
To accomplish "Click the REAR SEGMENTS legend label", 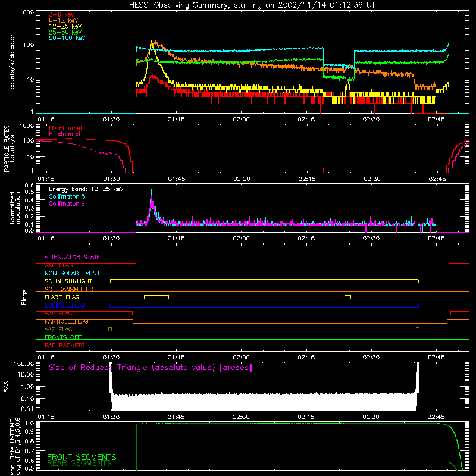I will click(x=79, y=464).
